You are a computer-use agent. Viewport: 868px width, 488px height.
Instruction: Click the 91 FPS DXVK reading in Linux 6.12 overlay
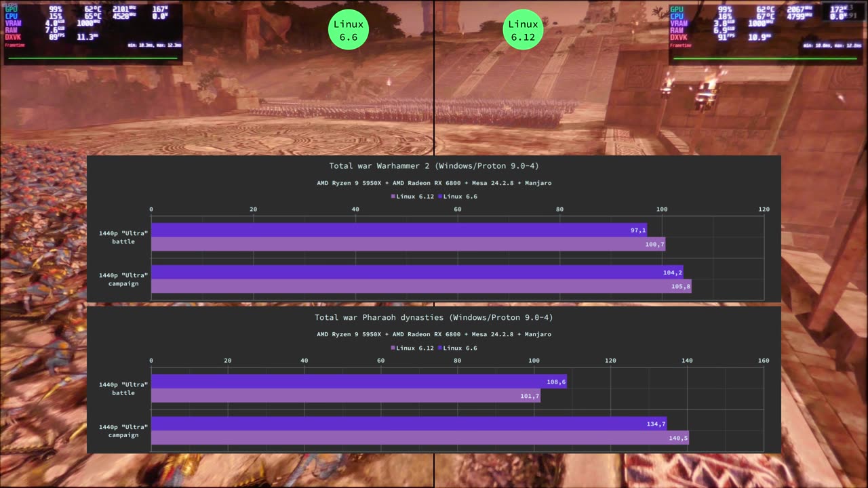(x=726, y=37)
